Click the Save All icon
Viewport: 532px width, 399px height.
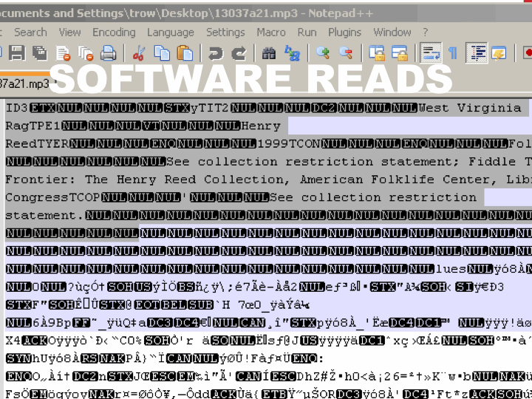pos(39,53)
